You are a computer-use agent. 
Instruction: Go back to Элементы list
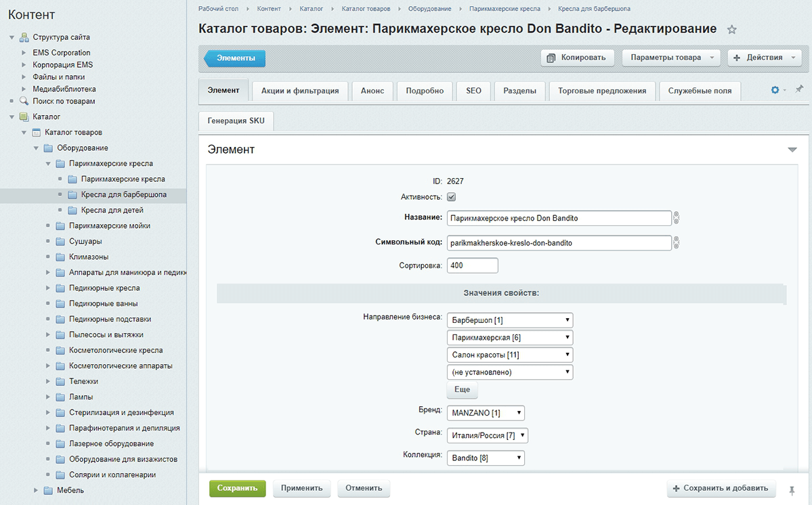click(x=234, y=58)
